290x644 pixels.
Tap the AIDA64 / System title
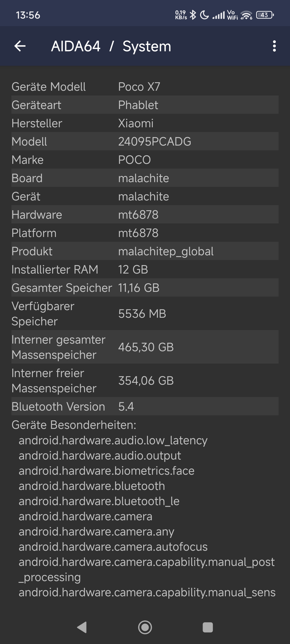pos(111,46)
